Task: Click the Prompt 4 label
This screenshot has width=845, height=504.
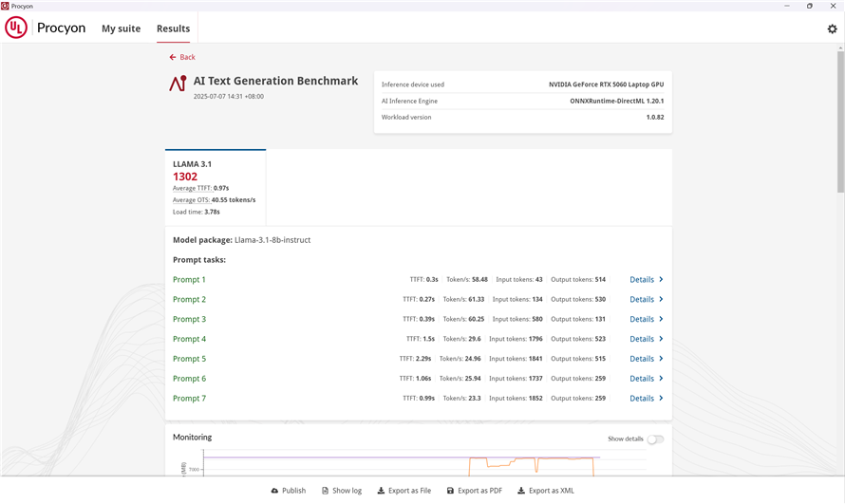Action: pyautogui.click(x=189, y=339)
